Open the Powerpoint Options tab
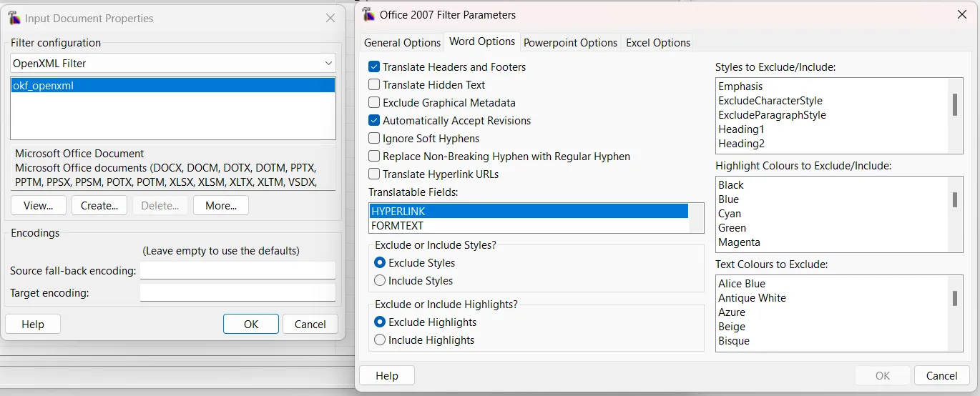The width and height of the screenshot is (980, 396). pyautogui.click(x=570, y=43)
